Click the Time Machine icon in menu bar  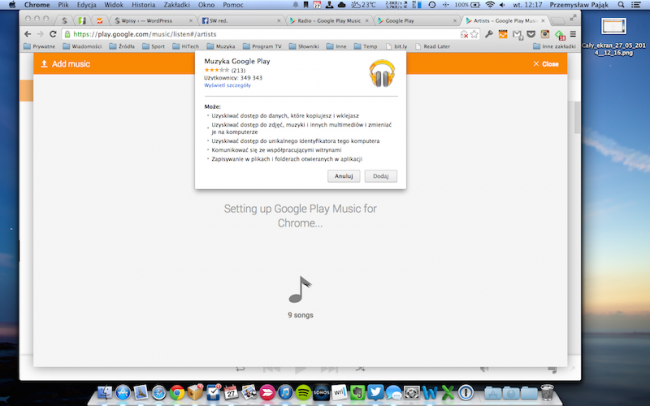[432, 5]
